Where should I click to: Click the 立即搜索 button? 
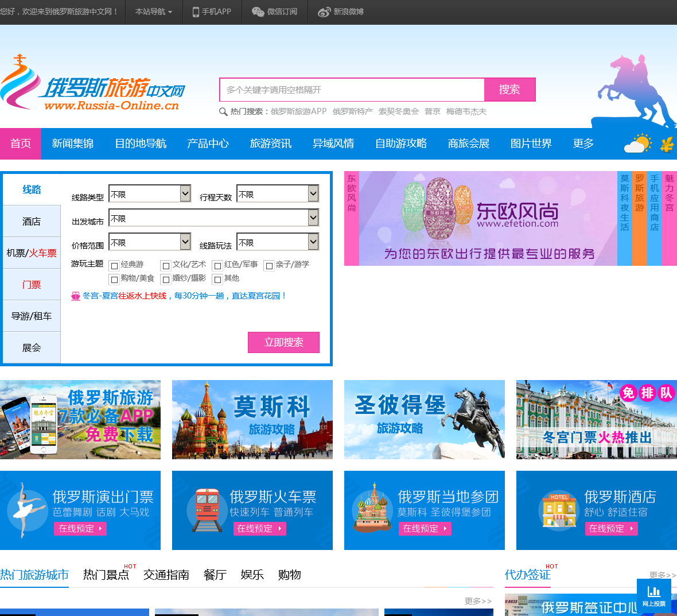coord(283,343)
